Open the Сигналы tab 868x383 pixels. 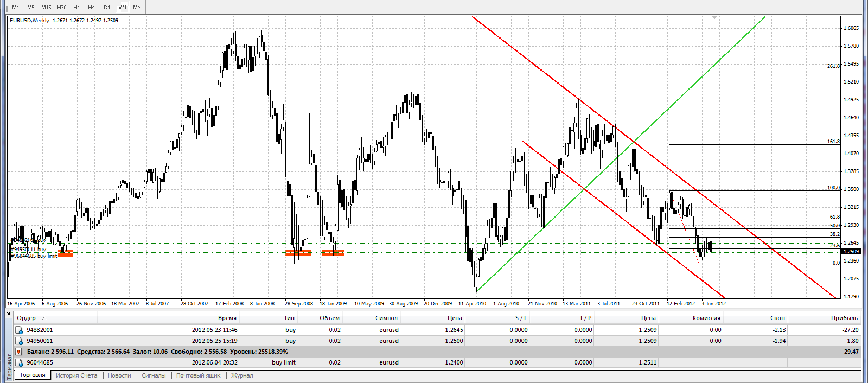[x=154, y=375]
